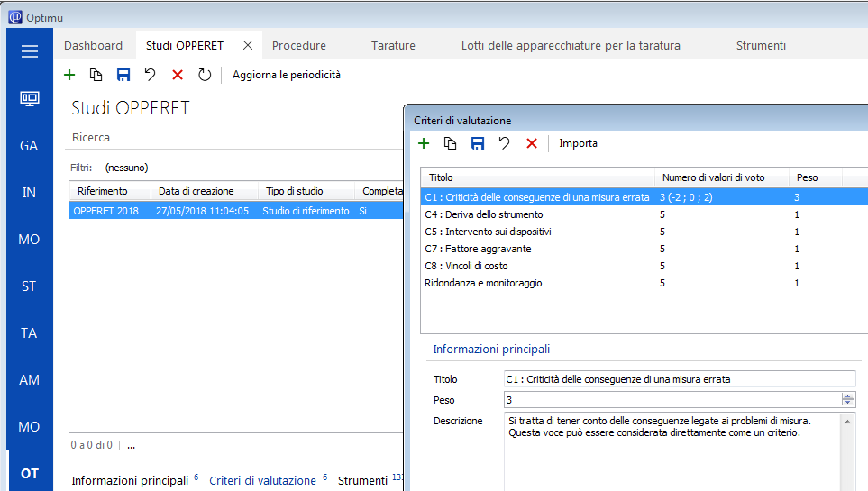Image resolution: width=868 pixels, height=491 pixels.
Task: Click 27/05/2018 11:04:05 creation date cell
Action: tap(202, 211)
